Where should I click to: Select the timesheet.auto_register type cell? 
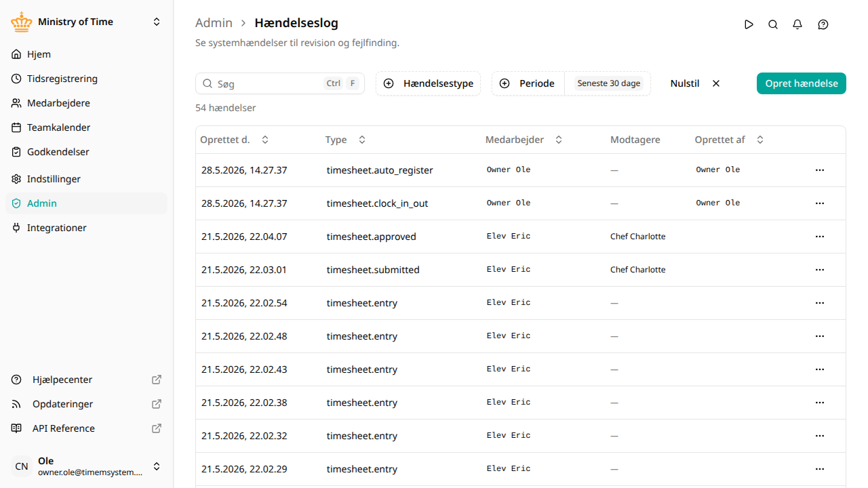tap(380, 170)
